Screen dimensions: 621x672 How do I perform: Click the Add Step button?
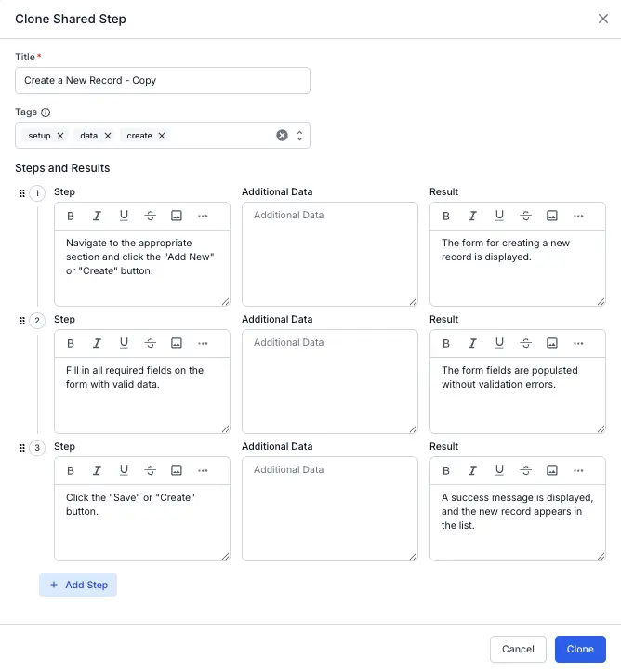tap(78, 585)
